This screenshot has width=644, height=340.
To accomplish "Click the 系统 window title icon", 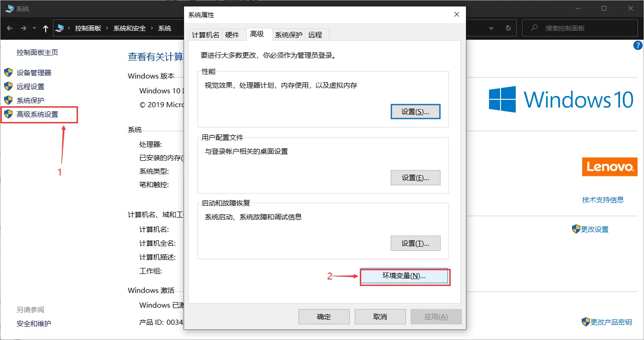I will [9, 8].
